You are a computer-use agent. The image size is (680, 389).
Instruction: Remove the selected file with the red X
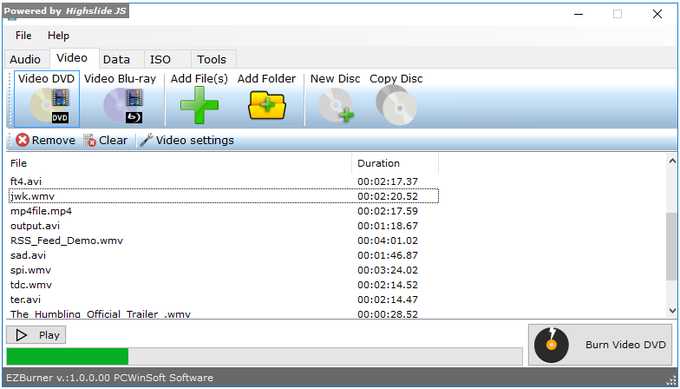[46, 140]
